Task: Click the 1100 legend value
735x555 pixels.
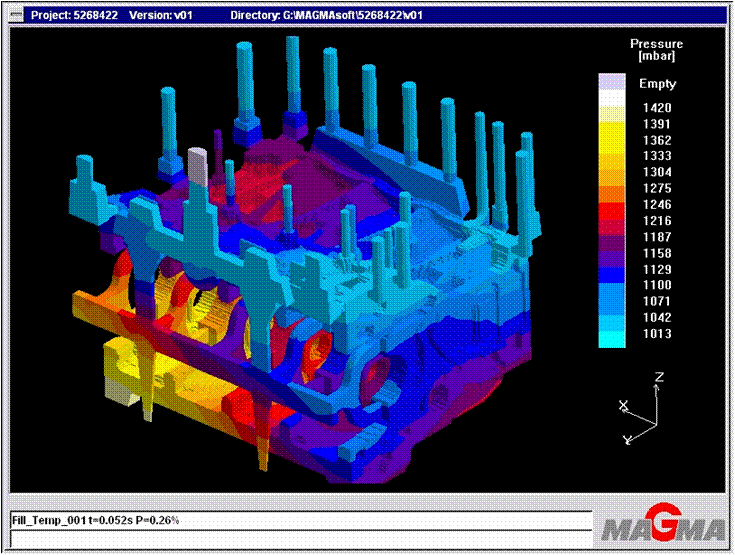Action: pos(657,285)
